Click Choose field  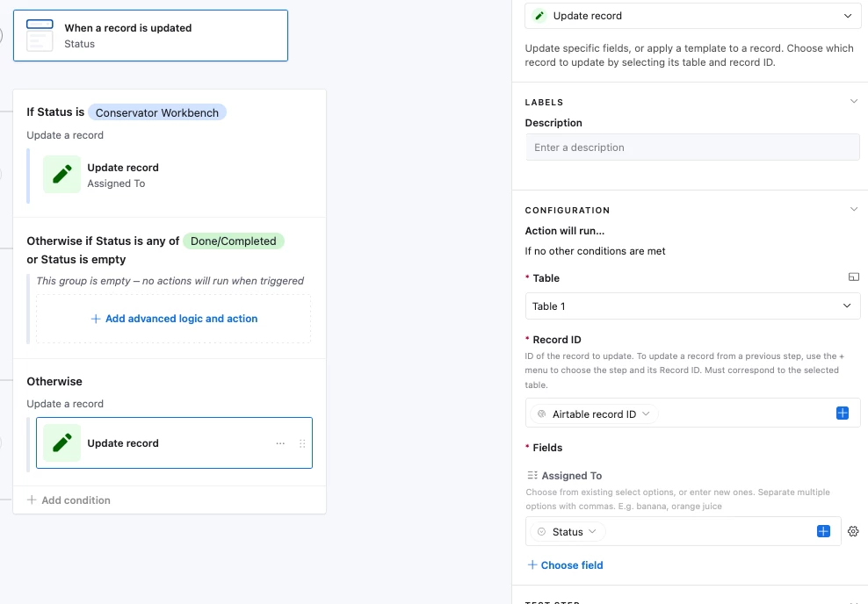pyautogui.click(x=565, y=564)
